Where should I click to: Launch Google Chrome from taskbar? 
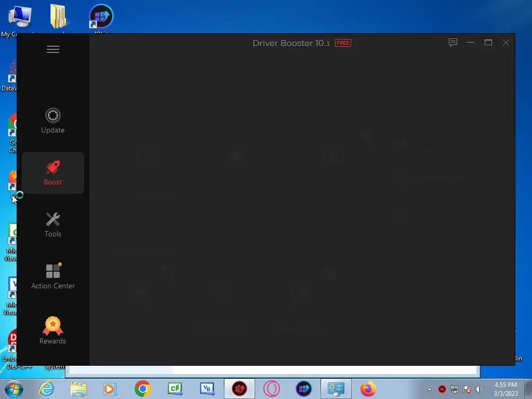[142, 389]
